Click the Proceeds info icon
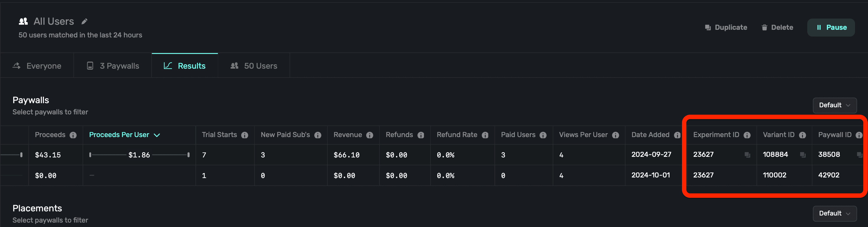The image size is (868, 227). [x=73, y=135]
